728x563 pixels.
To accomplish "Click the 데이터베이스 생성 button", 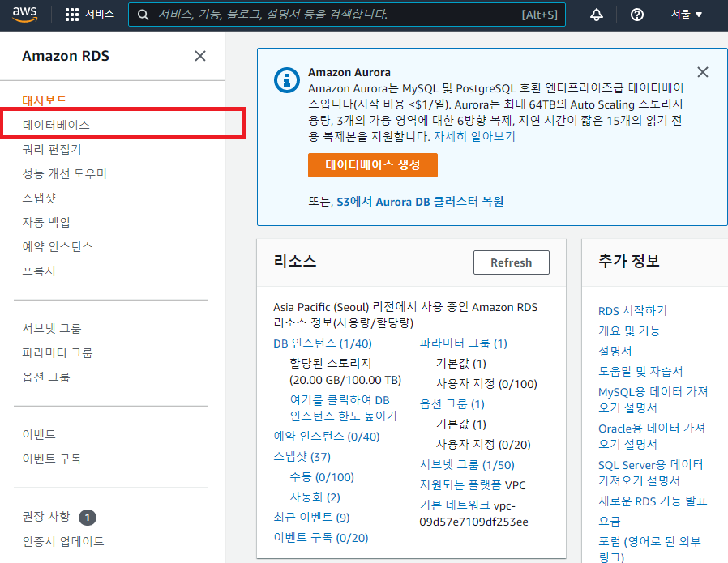I will click(x=372, y=165).
